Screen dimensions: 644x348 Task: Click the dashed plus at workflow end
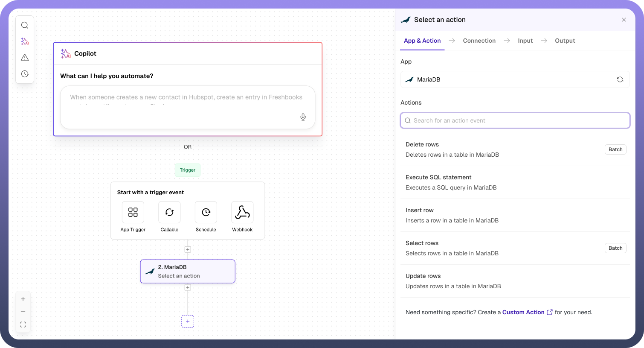click(188, 322)
